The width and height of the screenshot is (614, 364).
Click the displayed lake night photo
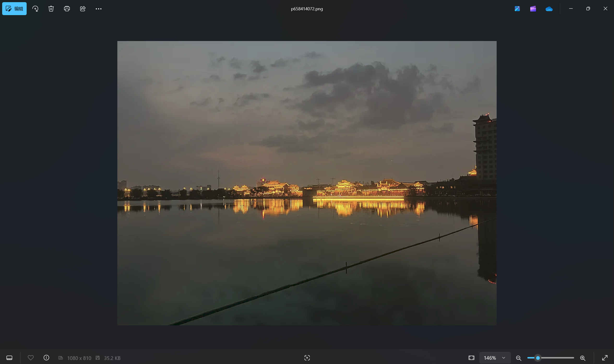click(x=307, y=183)
